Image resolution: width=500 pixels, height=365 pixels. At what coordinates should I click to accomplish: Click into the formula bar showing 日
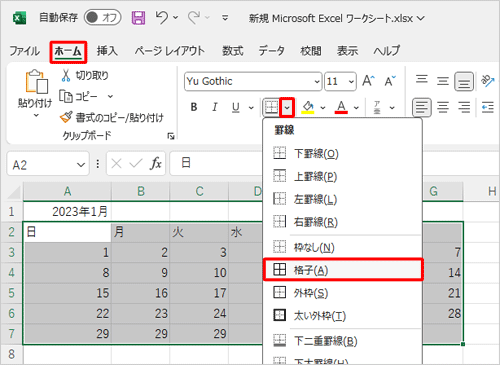(216, 163)
